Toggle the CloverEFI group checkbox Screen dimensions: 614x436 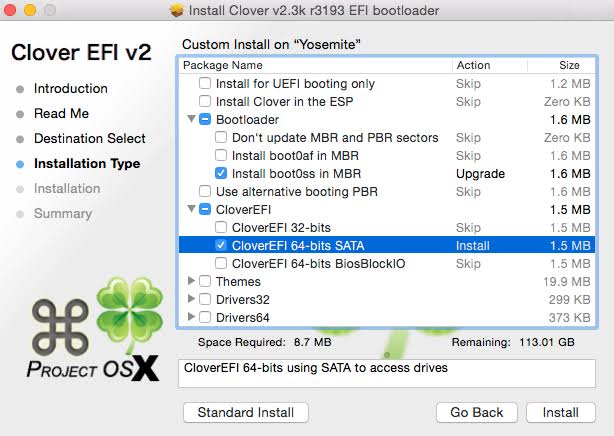[205, 210]
